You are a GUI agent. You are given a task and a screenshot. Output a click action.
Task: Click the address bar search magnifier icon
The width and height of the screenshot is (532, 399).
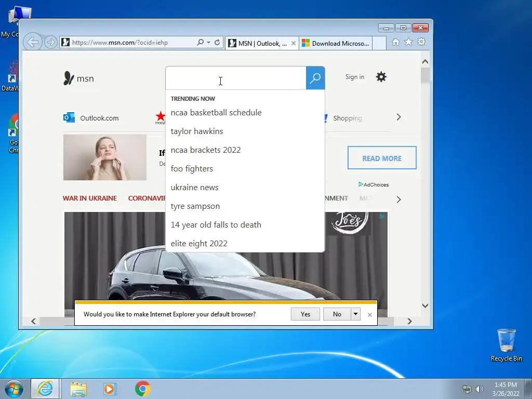pos(200,43)
